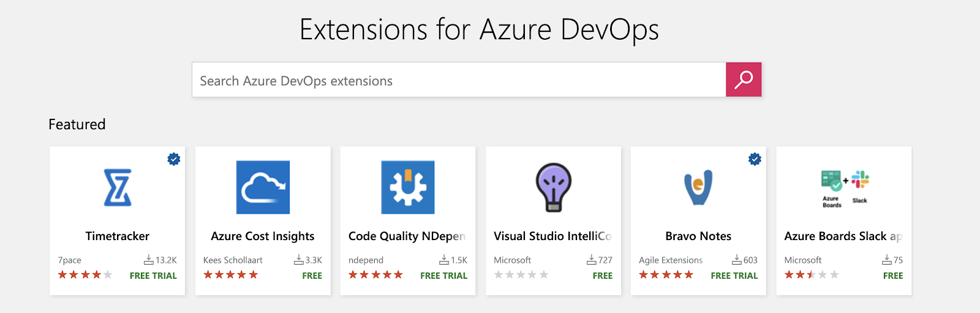The width and height of the screenshot is (980, 313).
Task: Click the download count on Visual Studio IntelliCode
Action: coord(600,260)
